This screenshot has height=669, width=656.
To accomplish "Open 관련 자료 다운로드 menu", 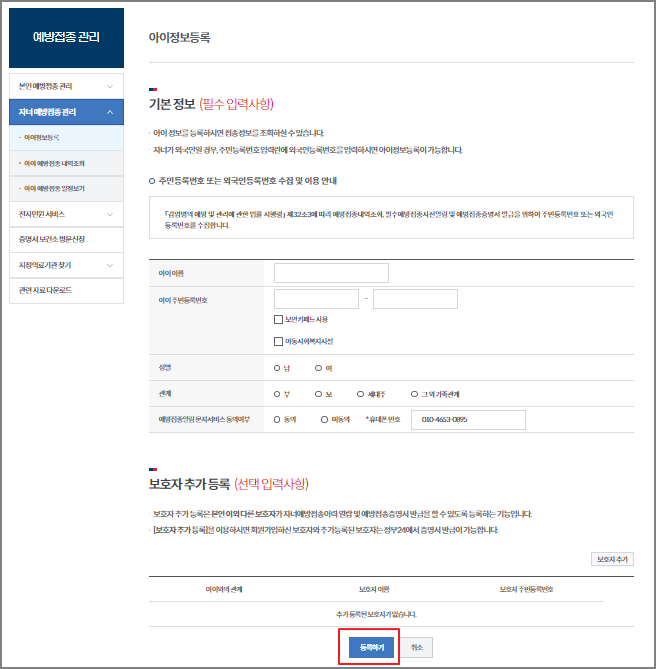I will pos(66,291).
